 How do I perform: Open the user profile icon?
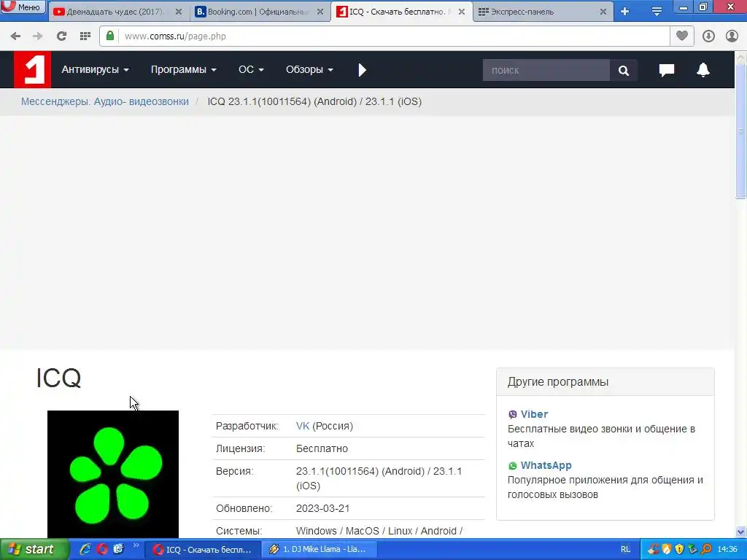(x=732, y=36)
